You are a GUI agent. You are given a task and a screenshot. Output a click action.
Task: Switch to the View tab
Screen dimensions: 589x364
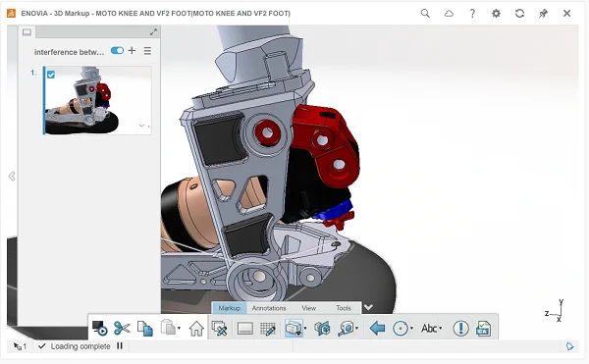[309, 308]
